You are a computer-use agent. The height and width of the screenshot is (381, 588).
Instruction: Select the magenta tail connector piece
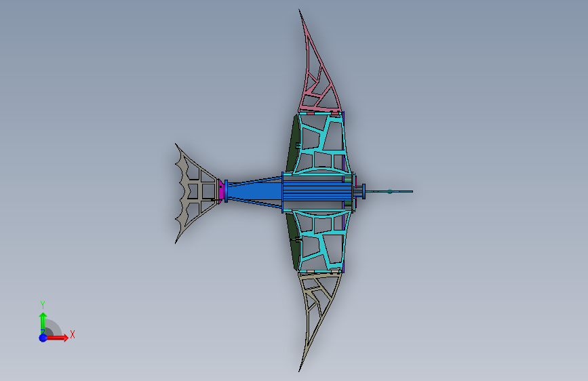221,191
